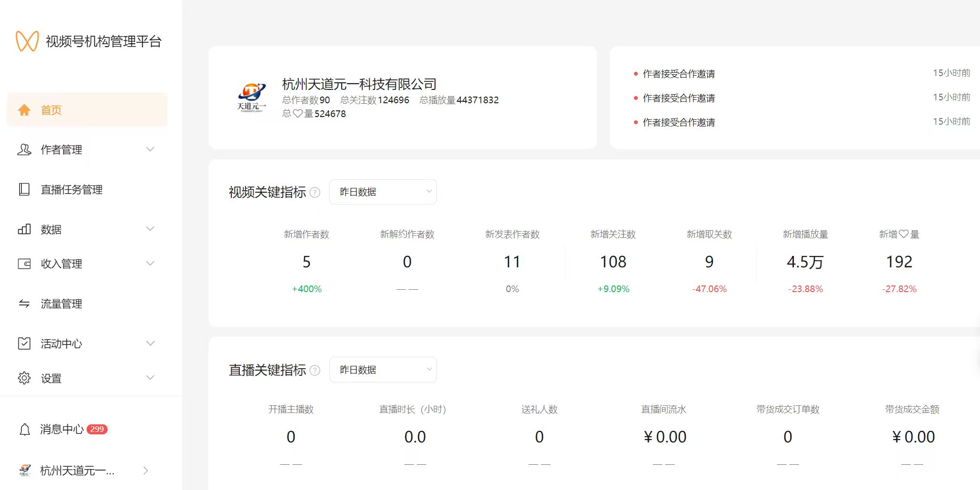Click the home icon beside 首页

tap(24, 110)
